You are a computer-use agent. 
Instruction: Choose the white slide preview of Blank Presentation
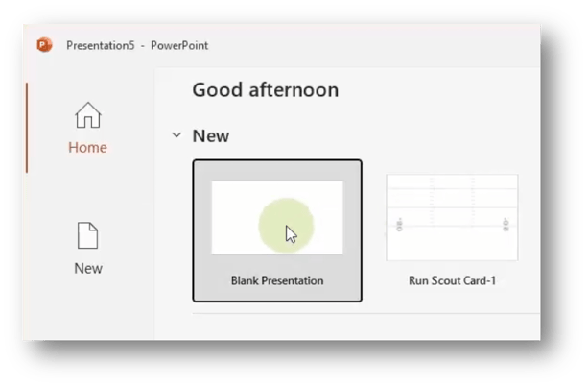click(277, 217)
